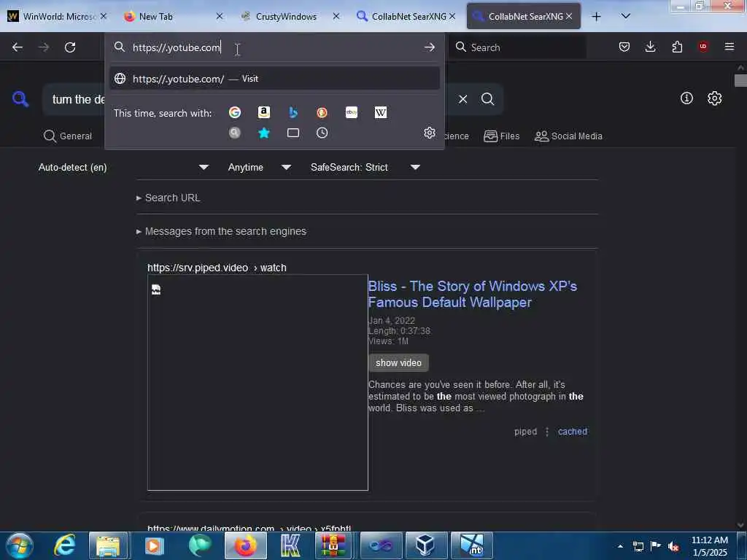The height and width of the screenshot is (560, 747).
Task: Search this time with Wikipedia
Action: click(381, 112)
